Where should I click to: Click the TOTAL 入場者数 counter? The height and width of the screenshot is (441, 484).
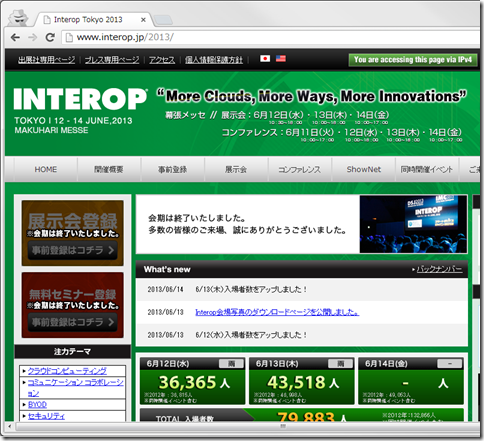pos(302,415)
